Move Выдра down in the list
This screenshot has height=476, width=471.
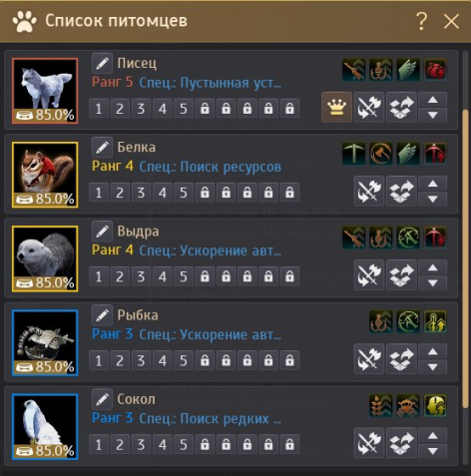pos(432,283)
